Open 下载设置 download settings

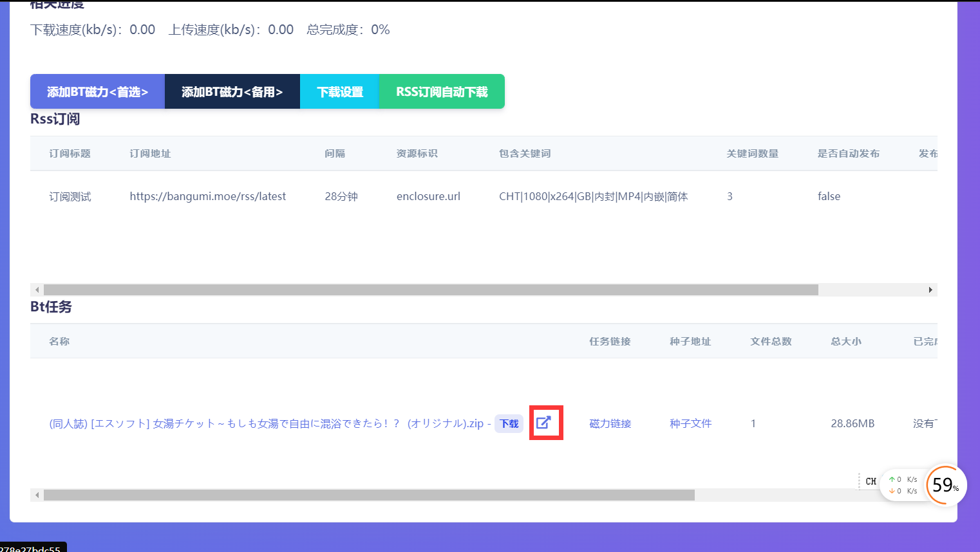340,91
